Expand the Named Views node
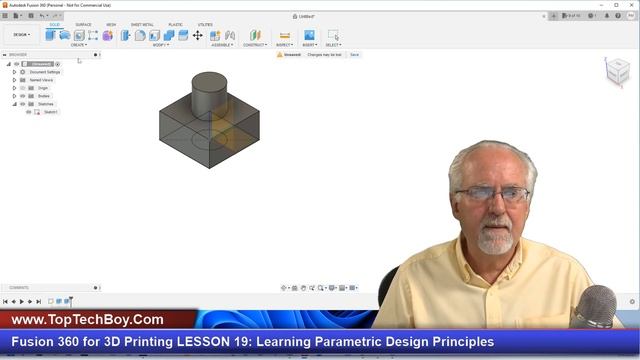 (x=14, y=80)
